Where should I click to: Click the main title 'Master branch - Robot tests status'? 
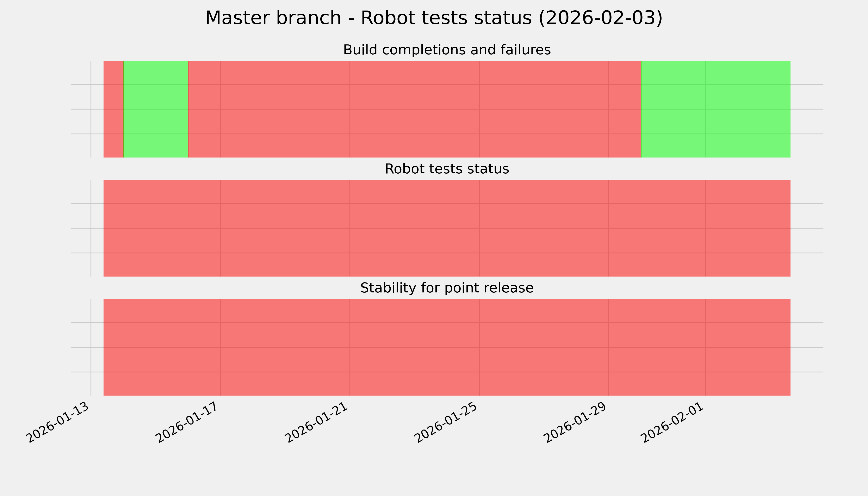point(434,18)
